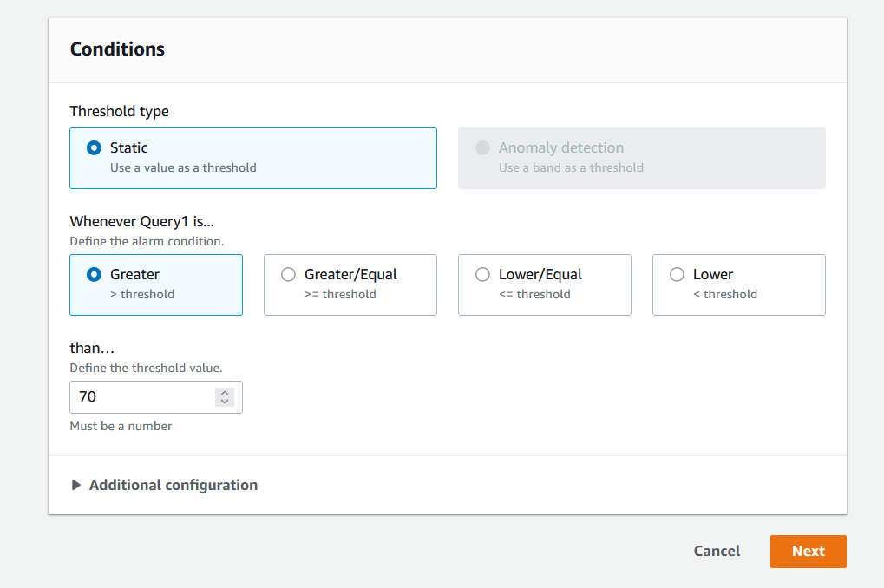884x588 pixels.
Task: Select the Static threshold type radio button
Action: pyautogui.click(x=95, y=148)
